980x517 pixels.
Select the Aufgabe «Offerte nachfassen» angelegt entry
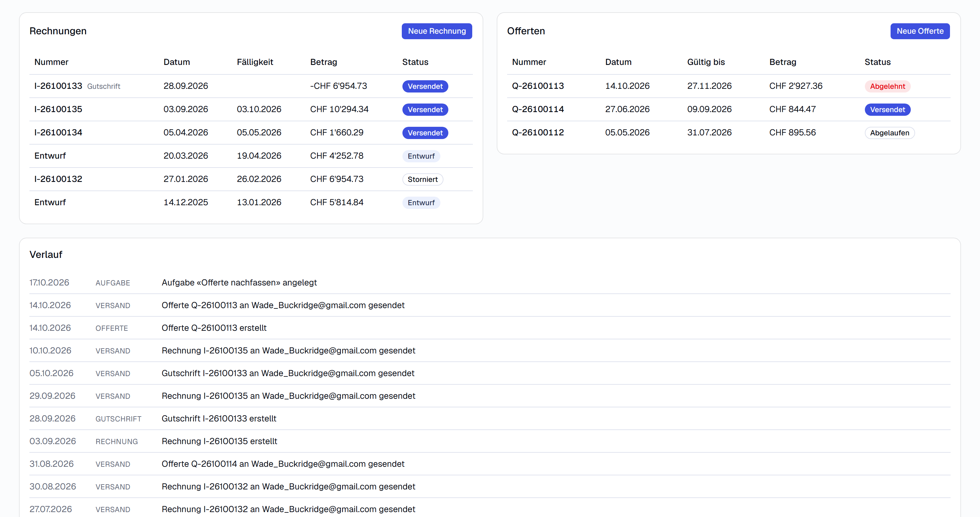pyautogui.click(x=490, y=283)
